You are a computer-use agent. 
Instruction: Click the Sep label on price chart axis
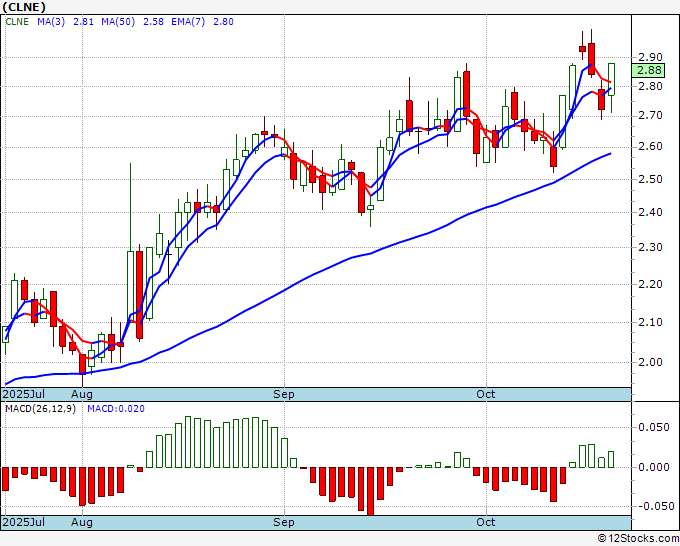click(x=284, y=394)
